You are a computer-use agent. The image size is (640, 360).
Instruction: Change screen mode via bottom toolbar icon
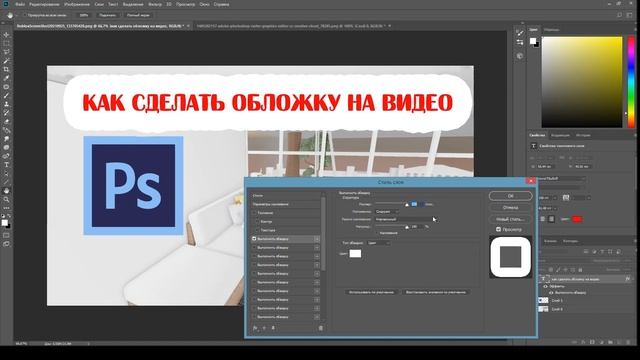click(x=6, y=244)
